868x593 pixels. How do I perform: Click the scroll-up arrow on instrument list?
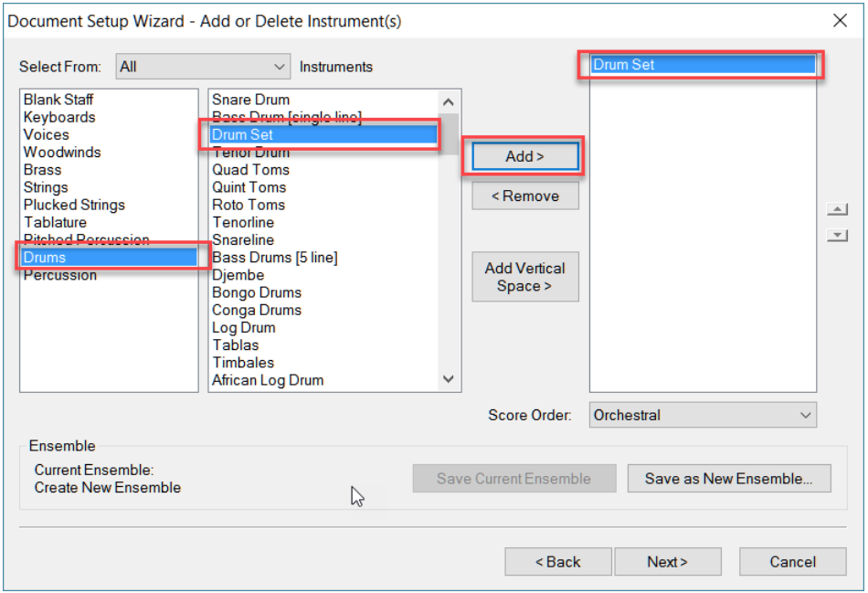(x=448, y=101)
